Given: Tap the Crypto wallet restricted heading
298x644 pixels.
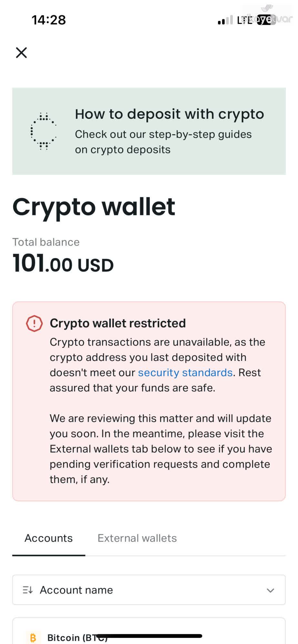Looking at the screenshot, I should coord(118,323).
